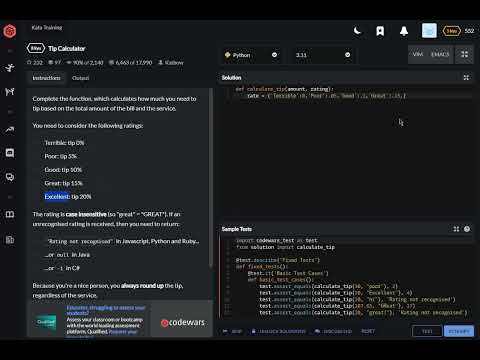Click the Great: tip 15% line
This screenshot has width=480, height=360.
pos(63,183)
